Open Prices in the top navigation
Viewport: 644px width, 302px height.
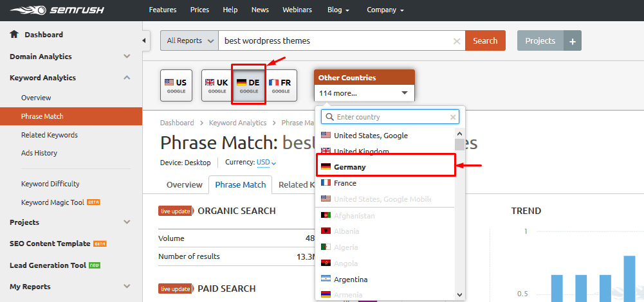pos(199,10)
